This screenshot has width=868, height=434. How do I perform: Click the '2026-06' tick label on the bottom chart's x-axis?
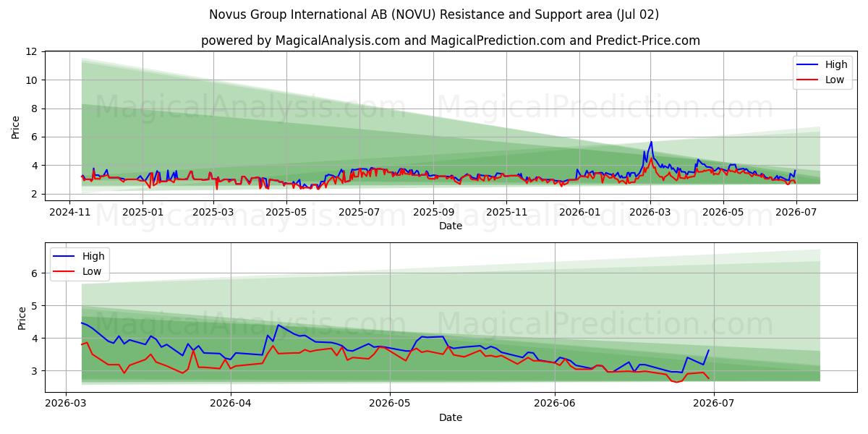[555, 403]
